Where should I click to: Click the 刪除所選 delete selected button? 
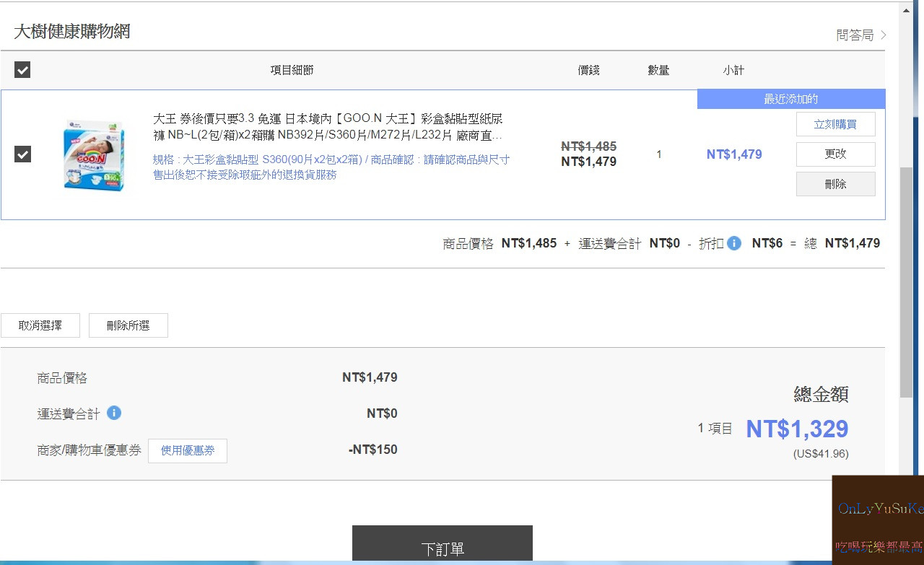(x=128, y=325)
